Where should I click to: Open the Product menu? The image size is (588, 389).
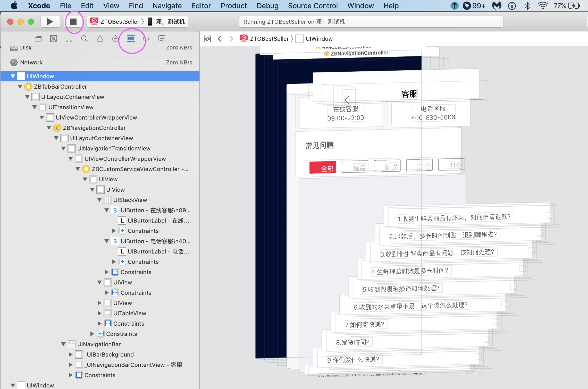pyautogui.click(x=233, y=6)
